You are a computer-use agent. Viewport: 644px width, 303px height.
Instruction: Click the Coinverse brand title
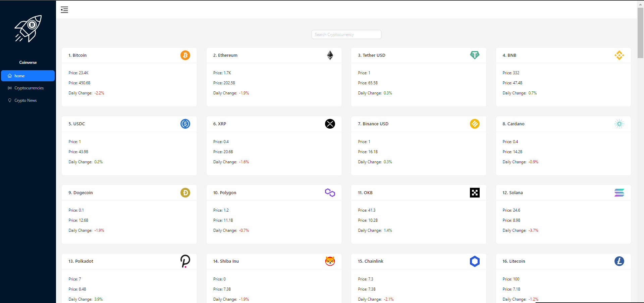pos(28,62)
